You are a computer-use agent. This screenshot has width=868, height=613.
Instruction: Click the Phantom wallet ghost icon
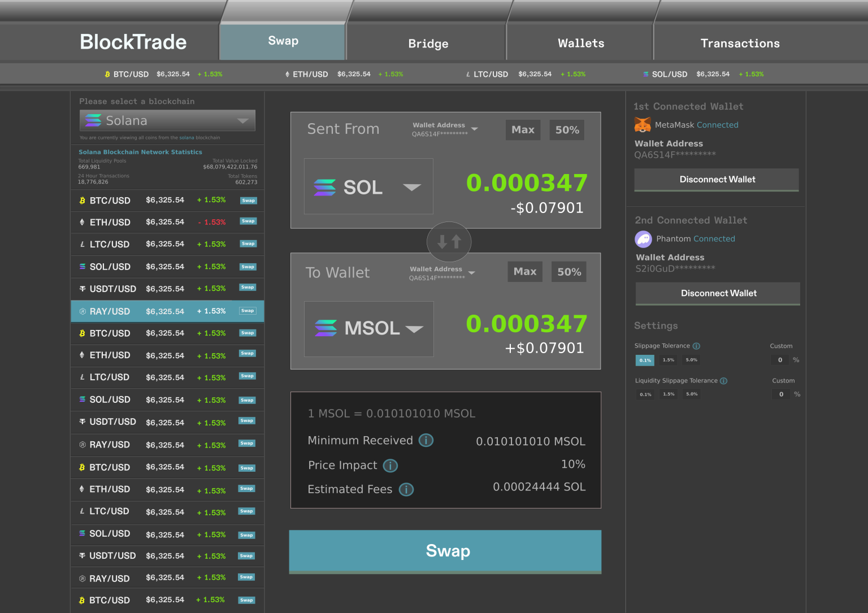point(644,239)
